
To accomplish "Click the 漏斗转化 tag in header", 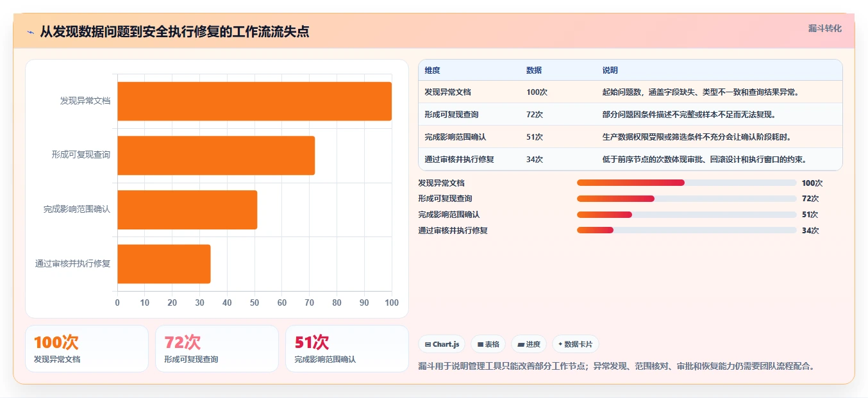I will pos(824,28).
